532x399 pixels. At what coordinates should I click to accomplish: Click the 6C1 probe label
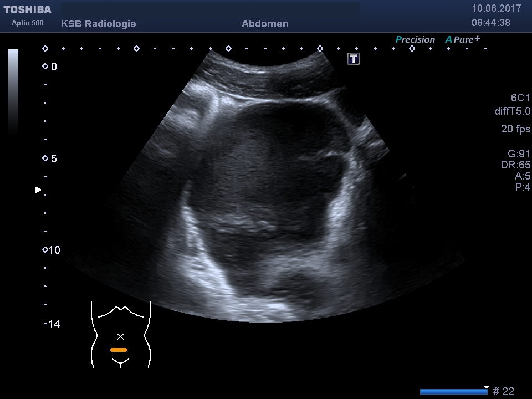[520, 98]
